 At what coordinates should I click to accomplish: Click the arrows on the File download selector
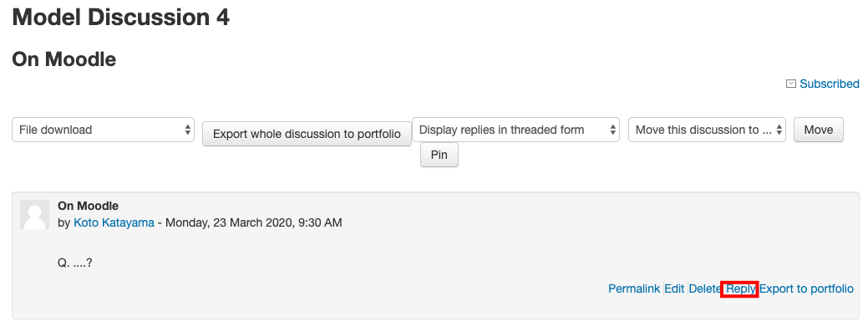[x=187, y=130]
